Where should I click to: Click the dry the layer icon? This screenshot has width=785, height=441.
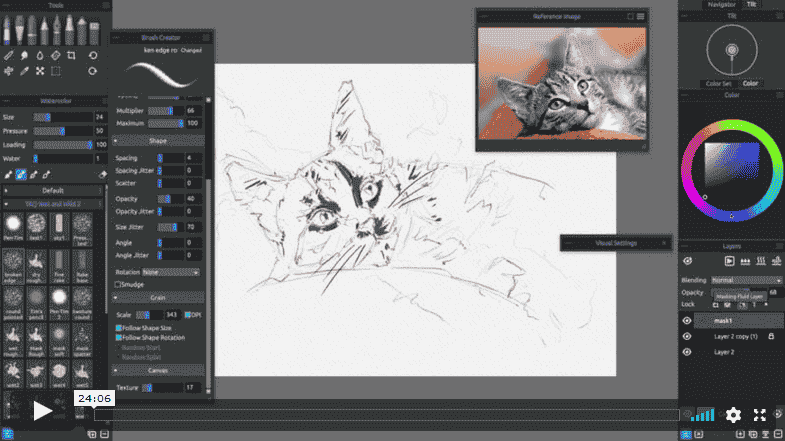(760, 261)
